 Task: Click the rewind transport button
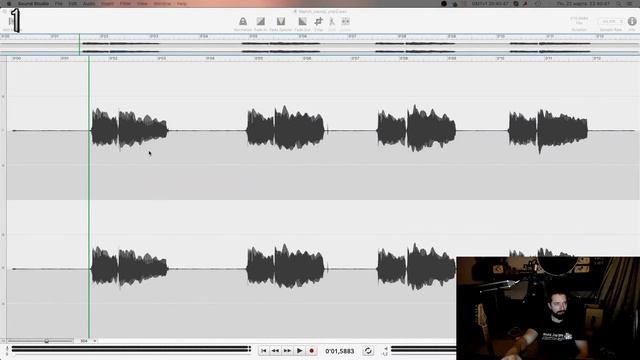276,351
